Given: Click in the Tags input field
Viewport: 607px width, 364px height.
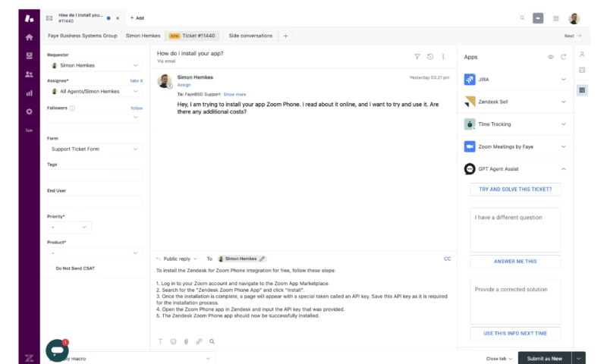Looking at the screenshot, I should 95,175.
